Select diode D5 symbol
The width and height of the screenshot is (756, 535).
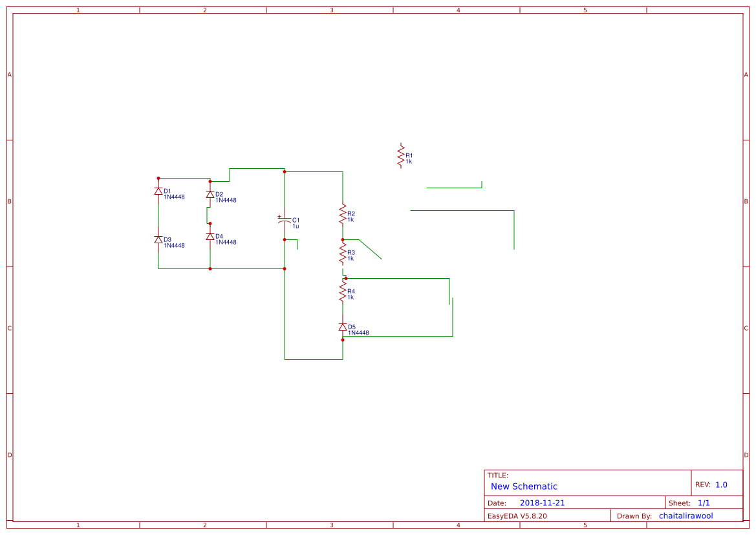pos(342,327)
